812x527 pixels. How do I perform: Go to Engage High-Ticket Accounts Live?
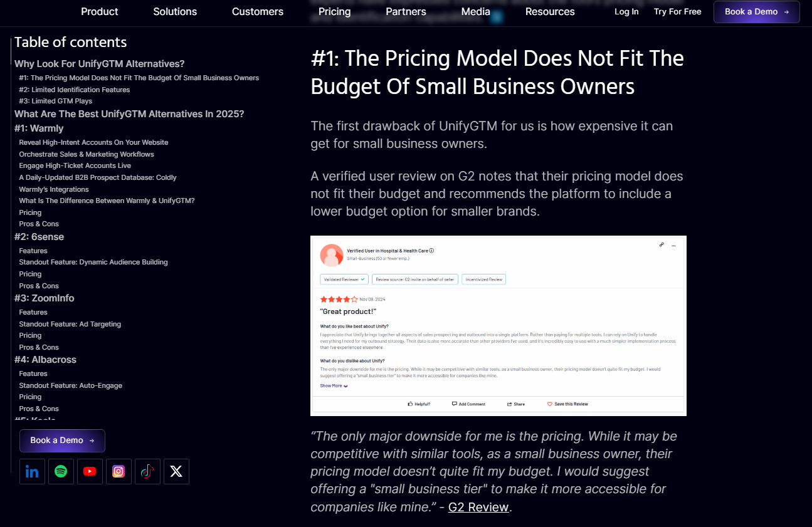click(75, 165)
